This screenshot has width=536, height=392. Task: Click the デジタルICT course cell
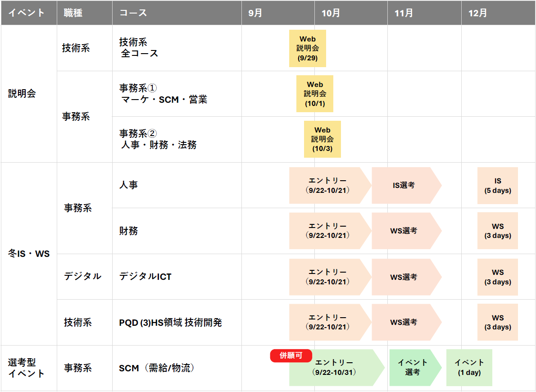(x=145, y=277)
